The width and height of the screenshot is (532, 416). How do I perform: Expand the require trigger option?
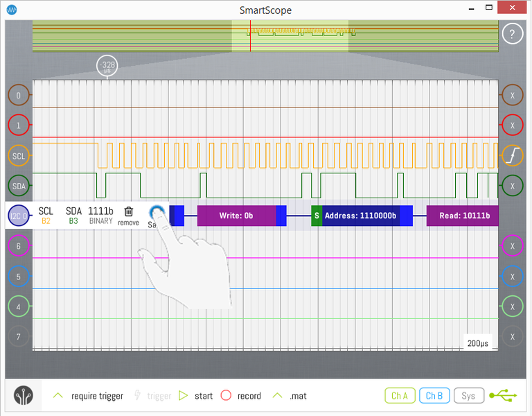click(58, 395)
